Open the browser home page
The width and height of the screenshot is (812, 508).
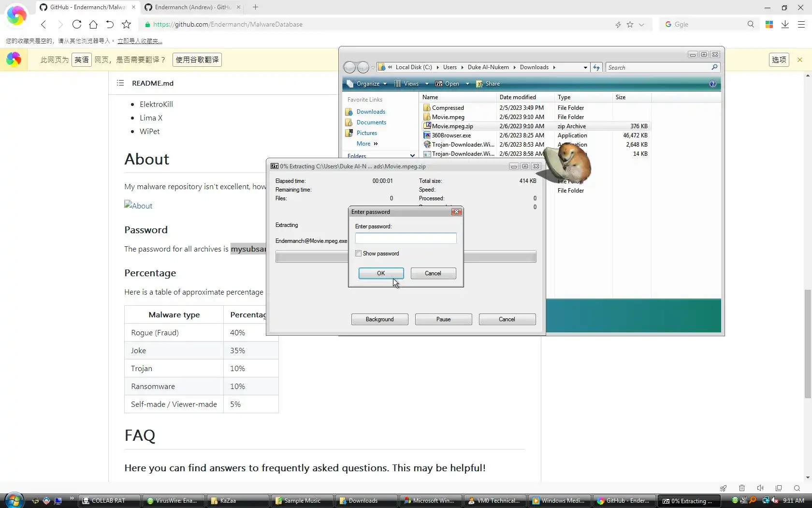click(x=93, y=24)
